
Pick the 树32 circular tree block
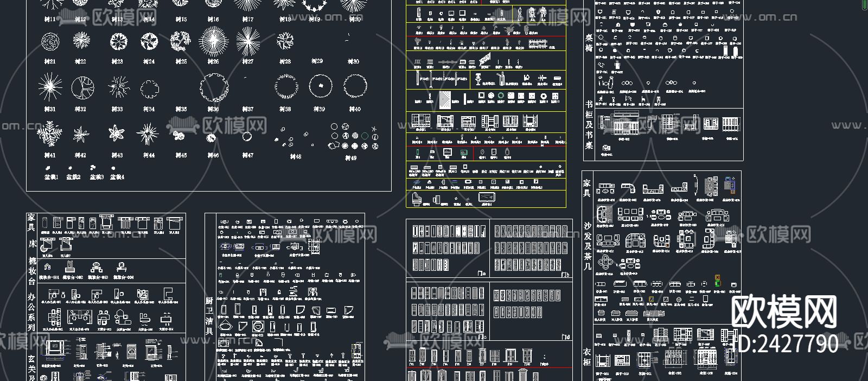point(82,87)
